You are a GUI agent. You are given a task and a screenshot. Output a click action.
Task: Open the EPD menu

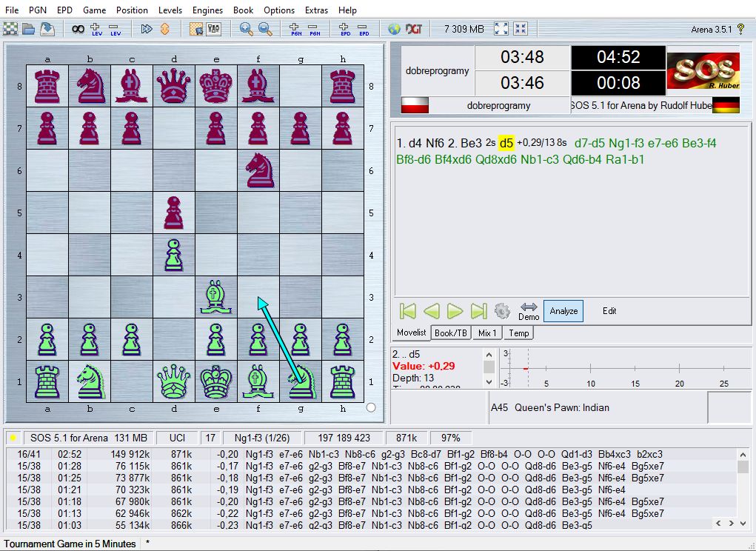point(64,10)
